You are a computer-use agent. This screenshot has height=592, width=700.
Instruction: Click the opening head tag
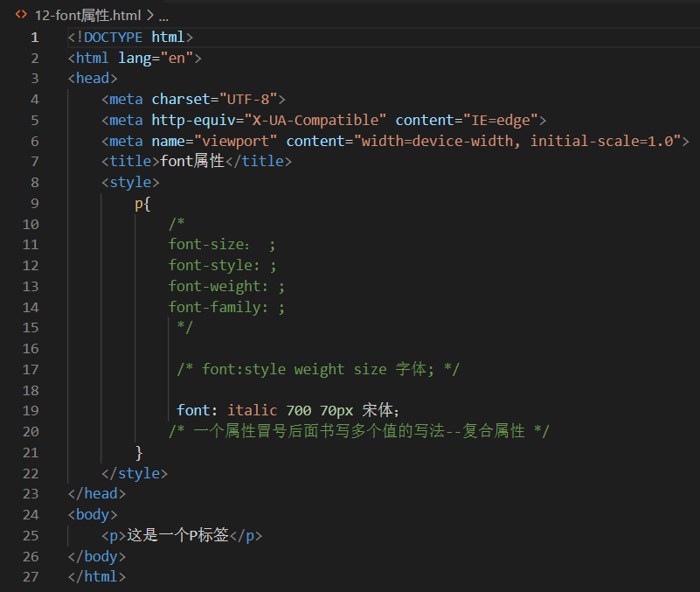point(93,79)
